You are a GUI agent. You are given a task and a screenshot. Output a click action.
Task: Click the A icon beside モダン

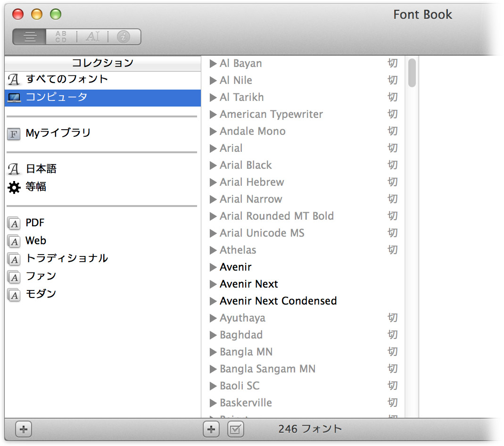coord(14,295)
